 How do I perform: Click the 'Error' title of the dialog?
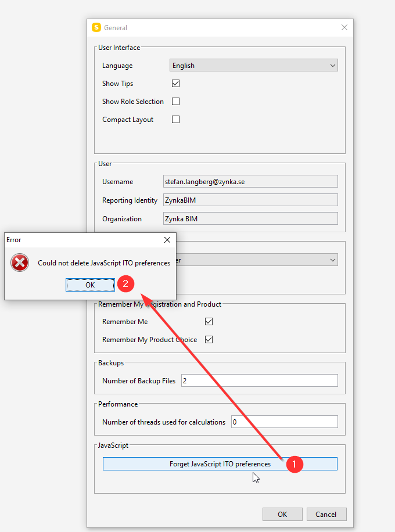tap(14, 240)
